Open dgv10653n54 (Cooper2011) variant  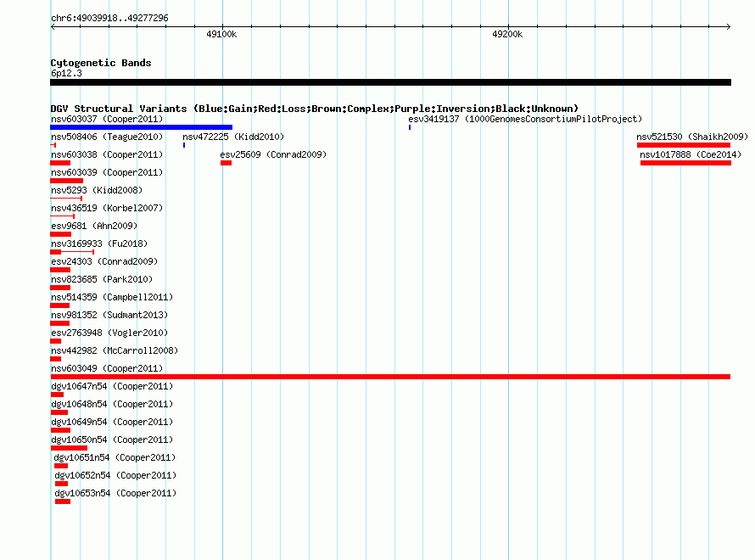[115, 493]
